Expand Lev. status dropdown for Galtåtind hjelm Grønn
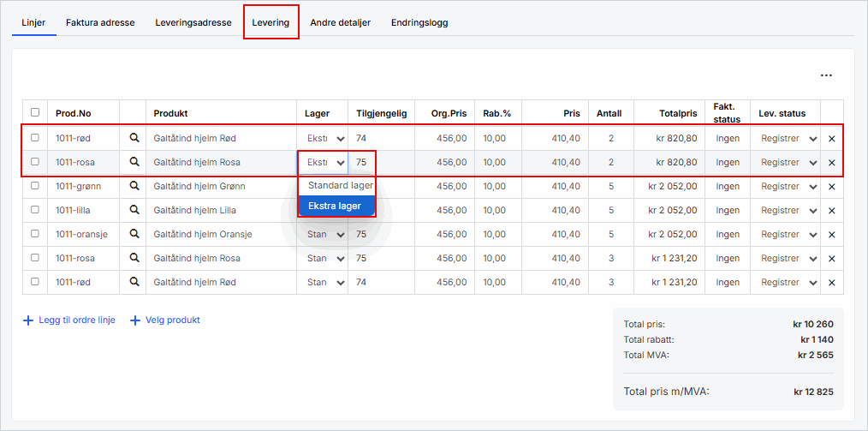 [x=788, y=186]
